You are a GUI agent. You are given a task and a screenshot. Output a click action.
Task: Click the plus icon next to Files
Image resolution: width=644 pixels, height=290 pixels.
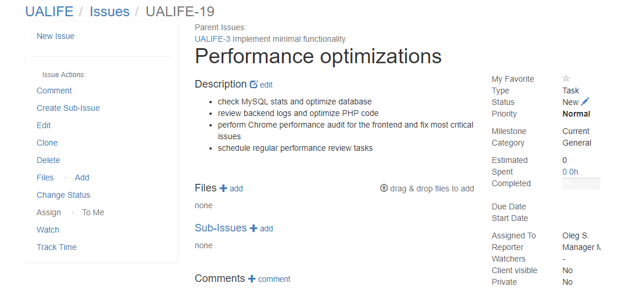[x=223, y=188]
